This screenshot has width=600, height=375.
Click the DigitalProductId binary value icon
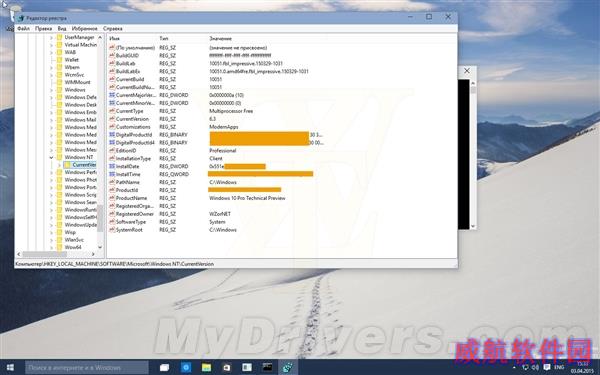coord(112,135)
